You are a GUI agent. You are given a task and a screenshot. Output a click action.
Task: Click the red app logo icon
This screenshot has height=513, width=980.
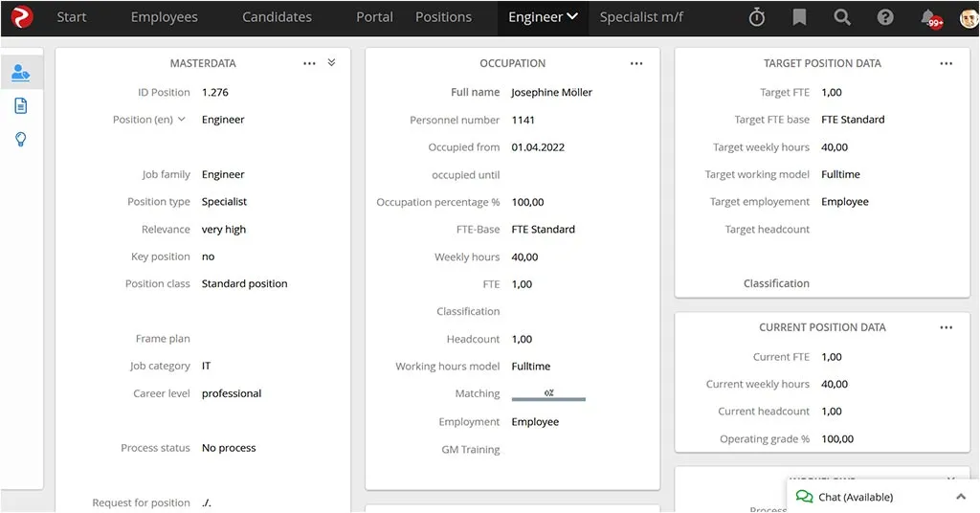tap(22, 17)
